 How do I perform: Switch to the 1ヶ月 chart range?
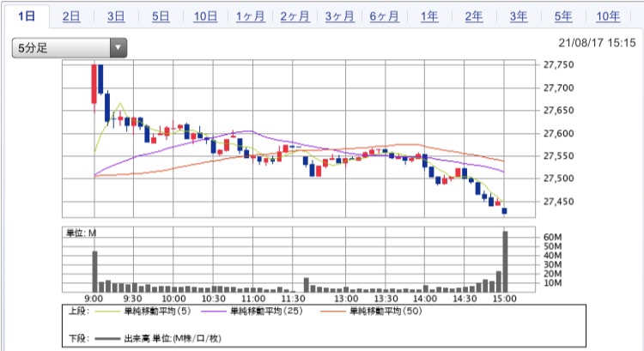250,16
